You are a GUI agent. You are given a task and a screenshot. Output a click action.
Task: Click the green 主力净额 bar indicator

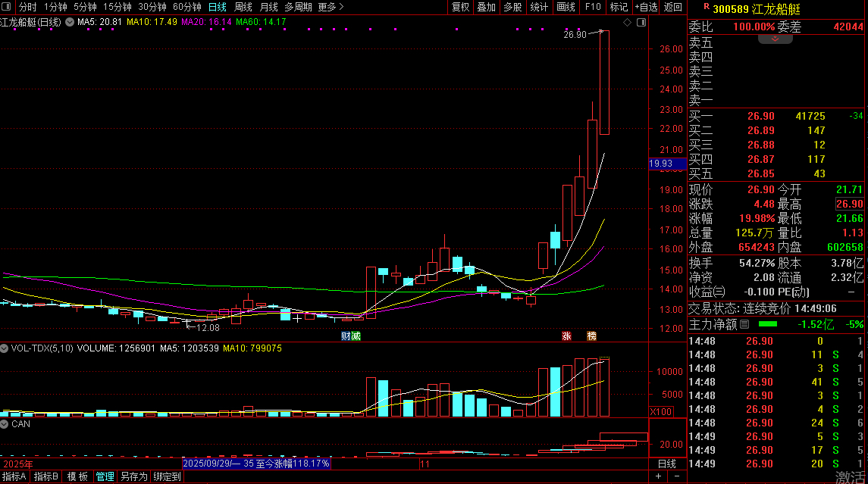point(768,324)
